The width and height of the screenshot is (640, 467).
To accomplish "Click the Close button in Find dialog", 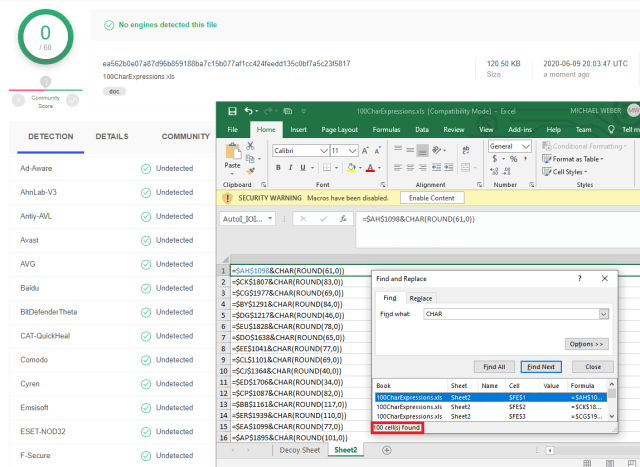I will pyautogui.click(x=593, y=367).
